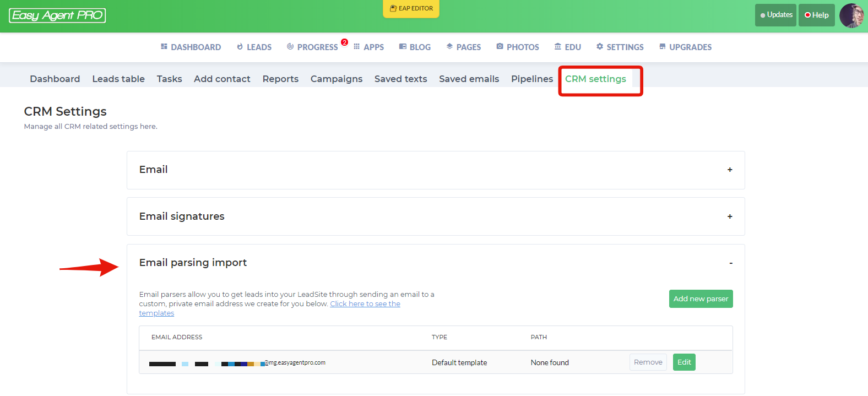Click the EDU institution icon
This screenshot has width=868, height=396.
[558, 47]
